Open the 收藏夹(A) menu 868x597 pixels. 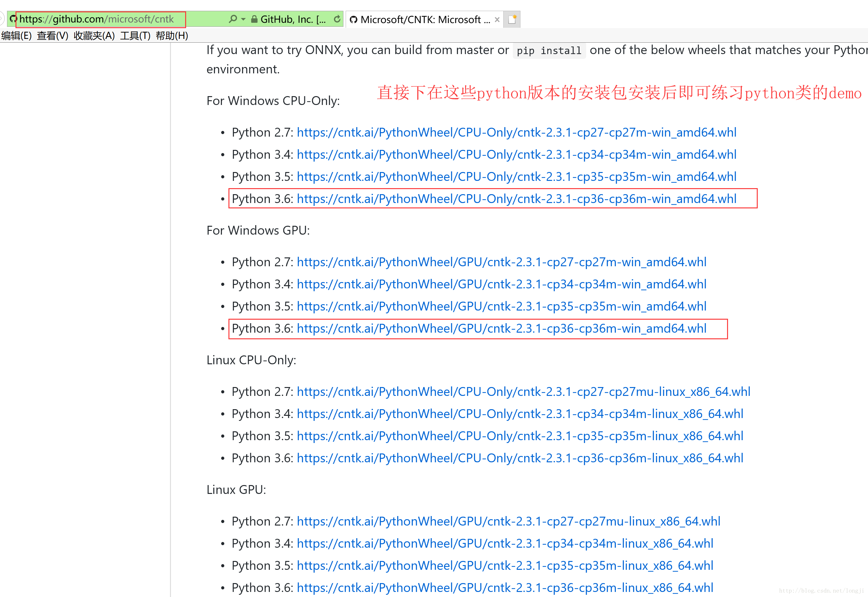[94, 36]
